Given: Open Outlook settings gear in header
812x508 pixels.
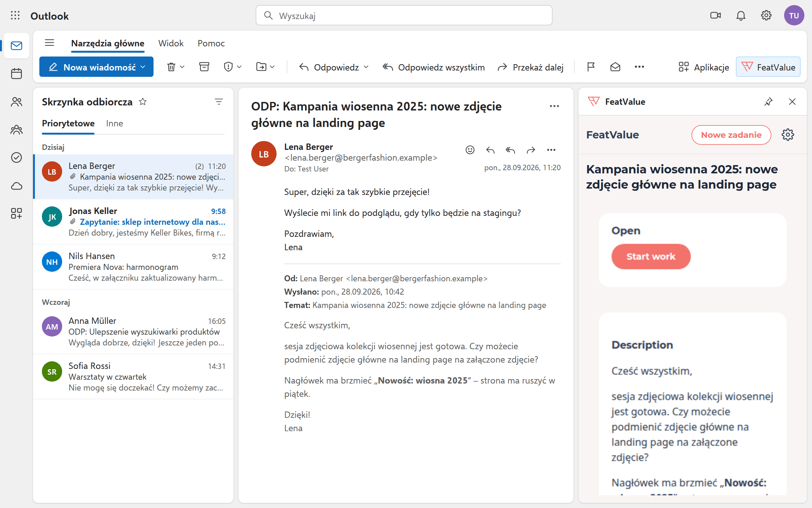Looking at the screenshot, I should pos(766,16).
